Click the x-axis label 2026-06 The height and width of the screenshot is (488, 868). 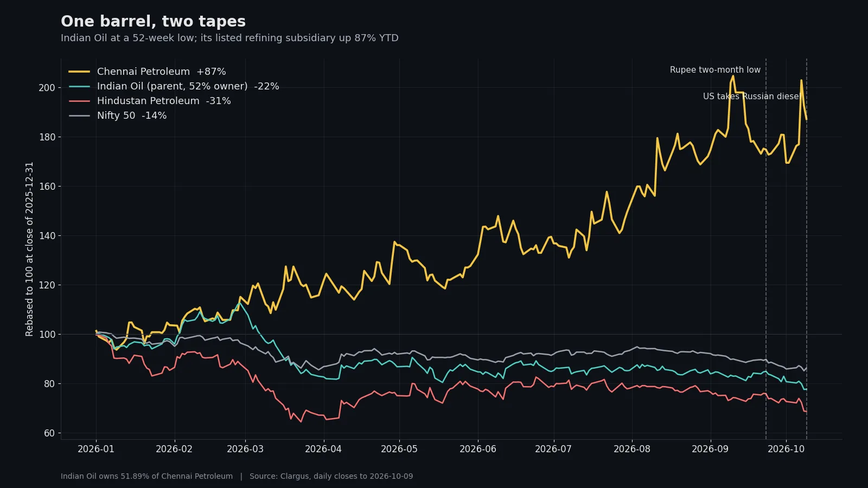tap(478, 449)
